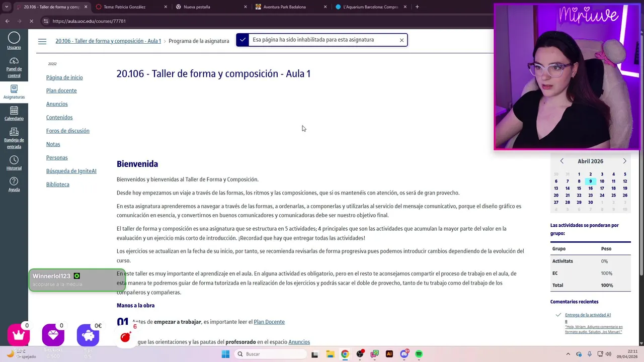Open the Windows Start menu
Image resolution: width=644 pixels, height=362 pixels.
tap(225, 354)
